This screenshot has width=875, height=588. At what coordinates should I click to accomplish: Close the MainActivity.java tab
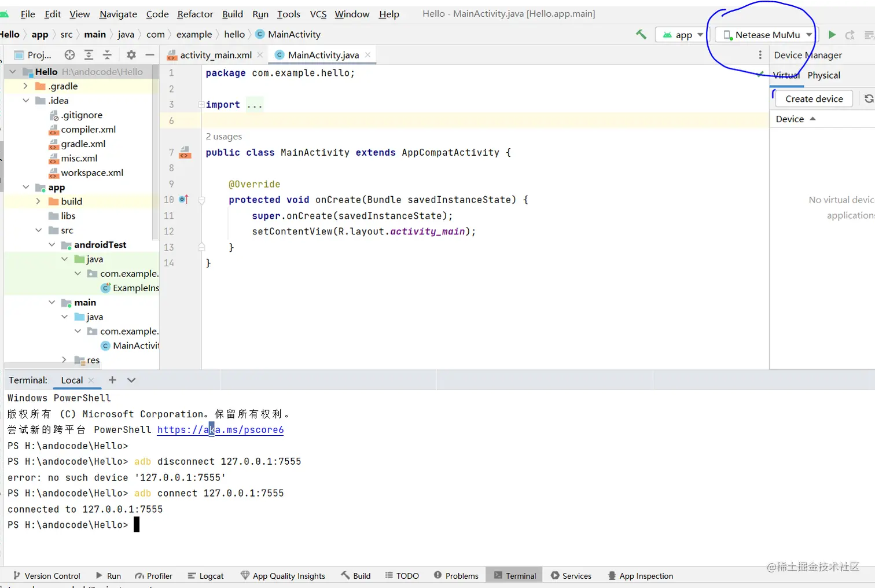pos(367,55)
